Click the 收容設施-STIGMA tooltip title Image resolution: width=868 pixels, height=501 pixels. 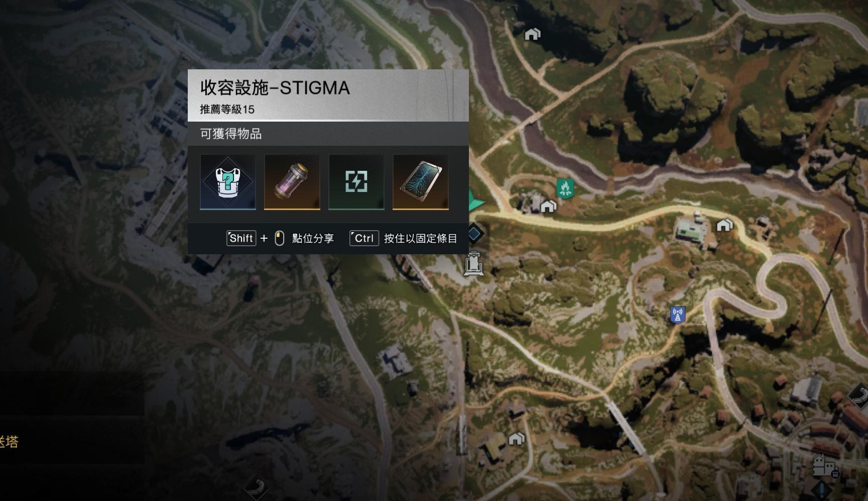(x=275, y=88)
